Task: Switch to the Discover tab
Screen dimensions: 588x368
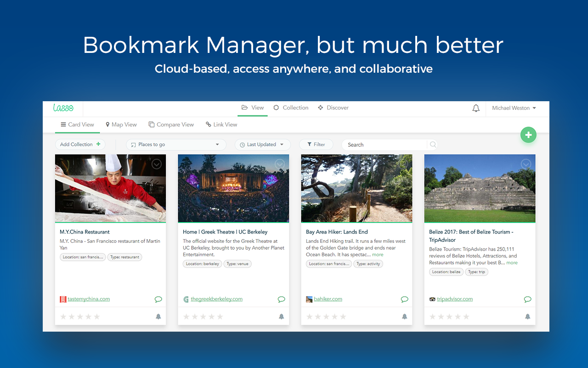Action: [x=333, y=108]
